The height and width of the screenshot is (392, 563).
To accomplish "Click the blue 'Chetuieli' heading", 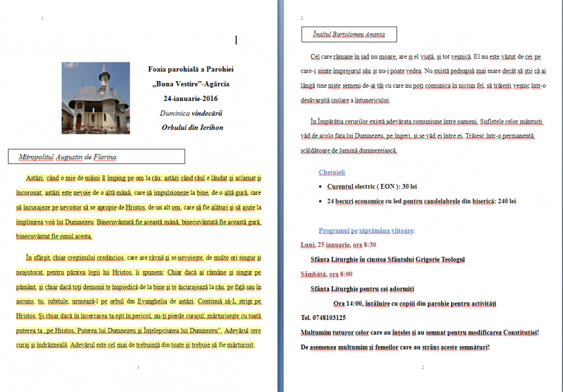I will [x=332, y=172].
